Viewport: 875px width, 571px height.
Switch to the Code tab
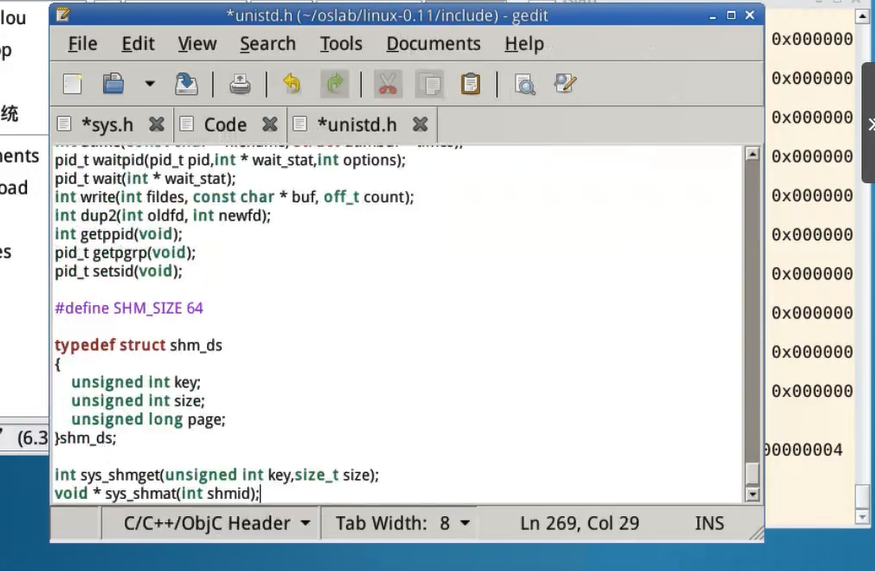[225, 125]
